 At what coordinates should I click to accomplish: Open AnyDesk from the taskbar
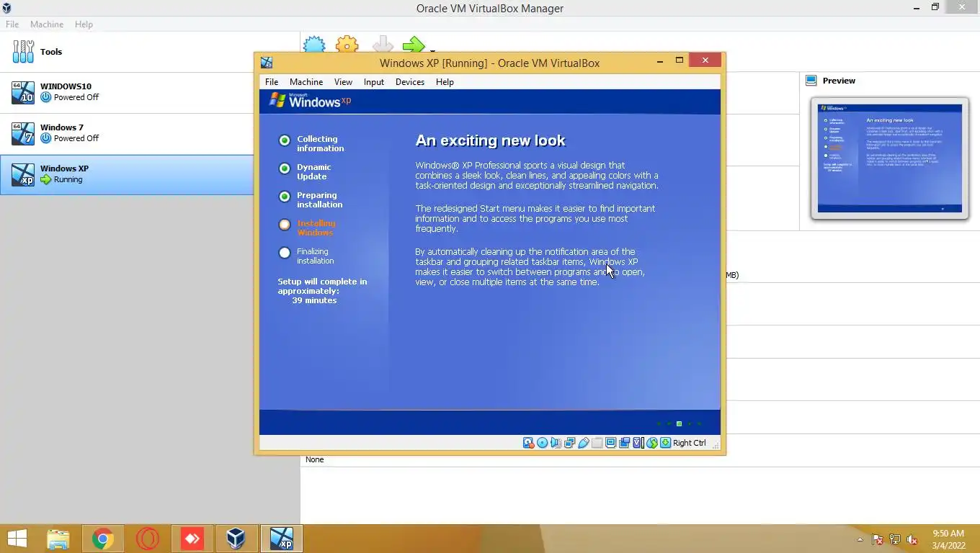(x=192, y=539)
